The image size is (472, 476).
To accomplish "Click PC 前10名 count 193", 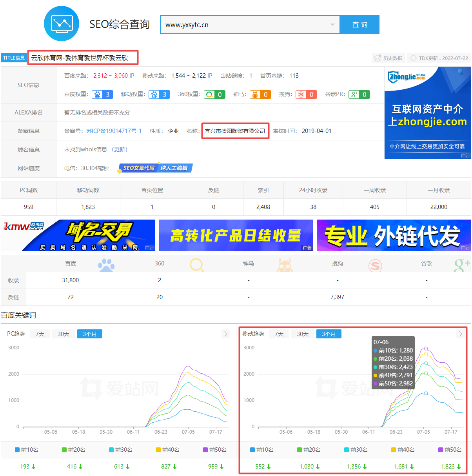I will 25,467.
